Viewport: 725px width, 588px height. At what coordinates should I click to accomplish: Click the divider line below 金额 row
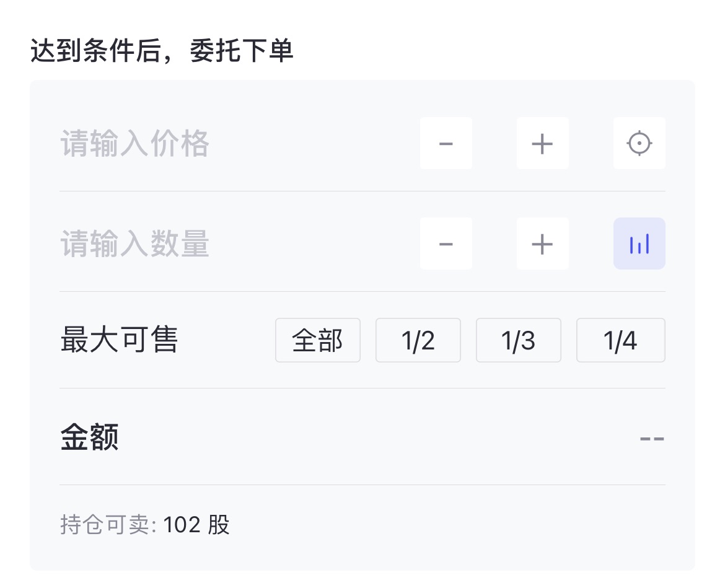[362, 485]
